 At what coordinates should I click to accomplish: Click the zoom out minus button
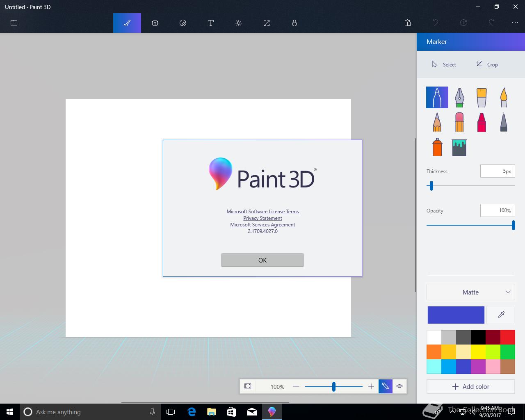(296, 386)
